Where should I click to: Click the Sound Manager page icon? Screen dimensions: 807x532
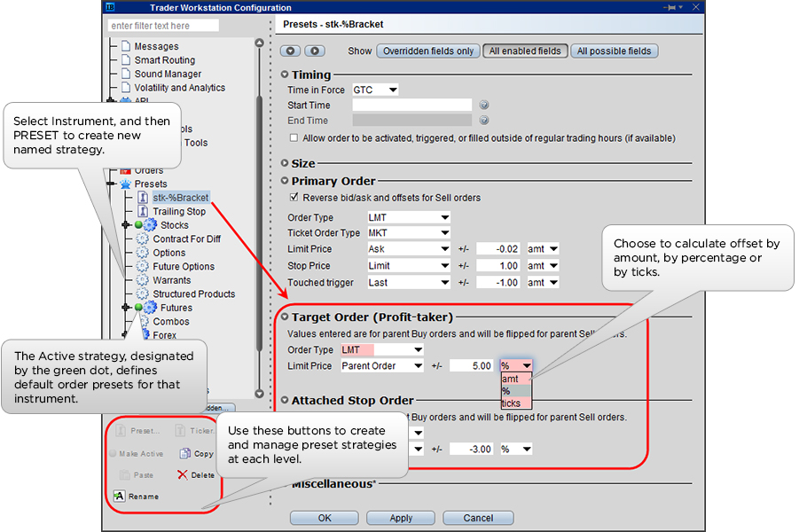pos(126,74)
